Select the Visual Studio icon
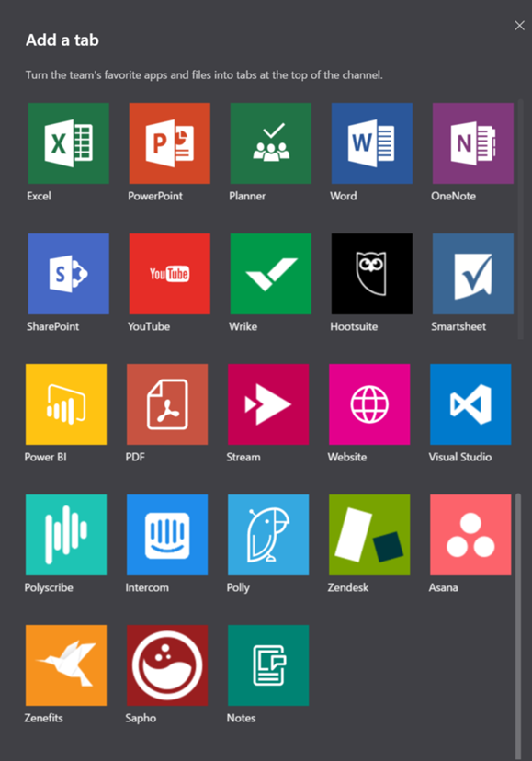 pyautogui.click(x=470, y=404)
